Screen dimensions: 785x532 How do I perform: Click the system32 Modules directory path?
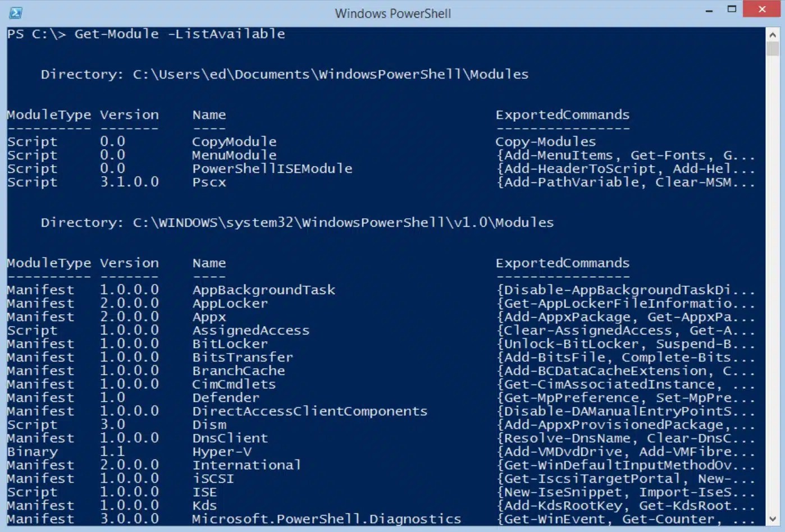click(x=297, y=222)
